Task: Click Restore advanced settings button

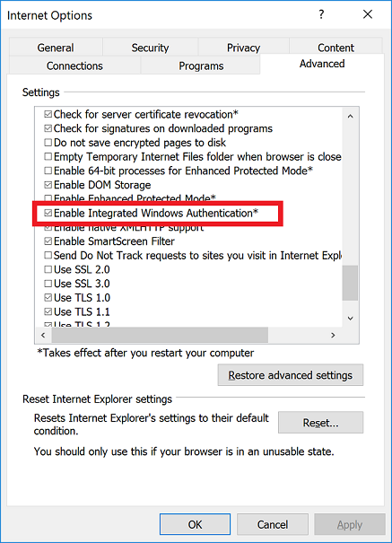Action: click(291, 375)
